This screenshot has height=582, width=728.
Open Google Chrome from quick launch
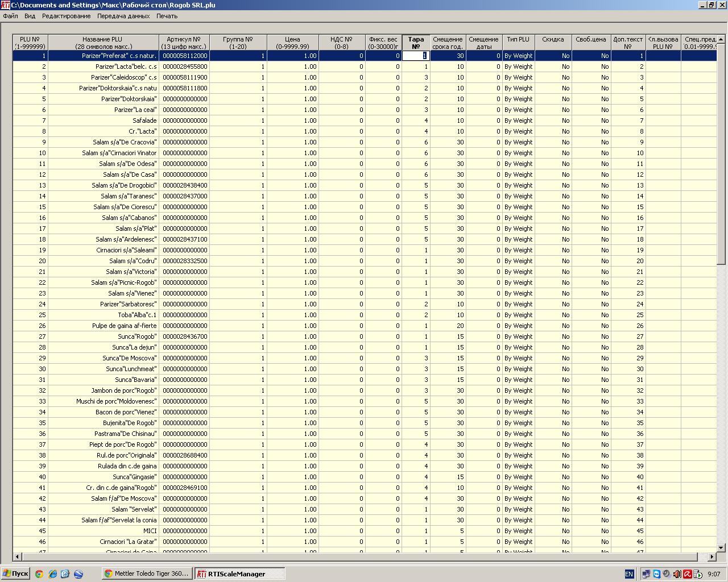coord(39,574)
